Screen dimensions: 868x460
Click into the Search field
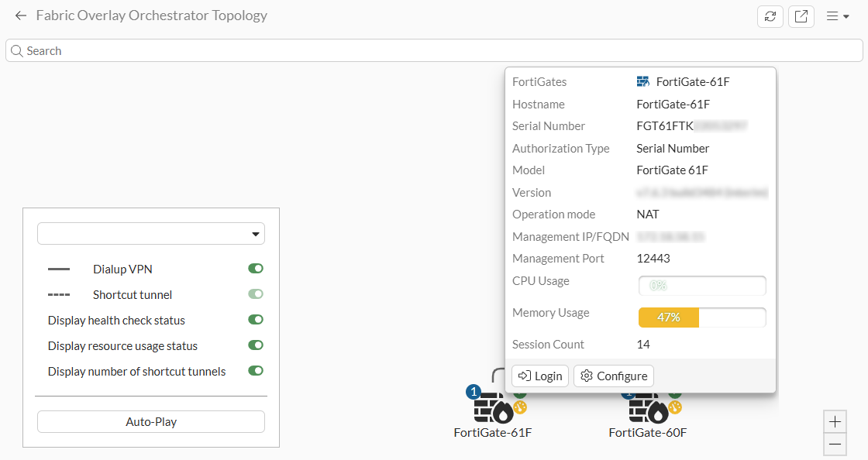point(434,51)
